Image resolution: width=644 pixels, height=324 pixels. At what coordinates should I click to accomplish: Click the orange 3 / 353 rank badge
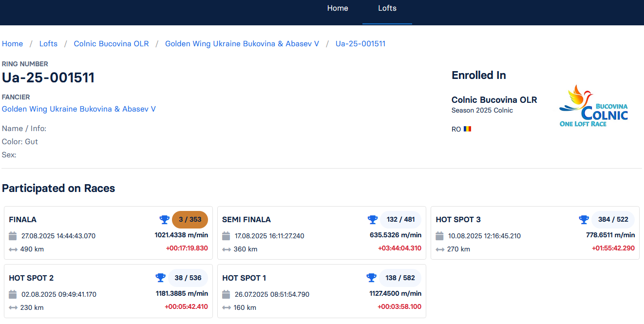pos(190,219)
